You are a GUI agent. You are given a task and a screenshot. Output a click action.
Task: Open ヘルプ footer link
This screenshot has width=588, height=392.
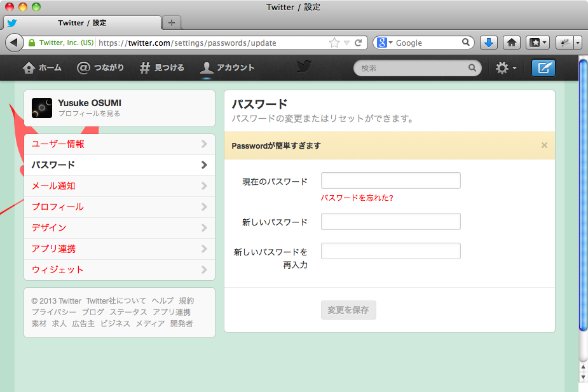163,301
